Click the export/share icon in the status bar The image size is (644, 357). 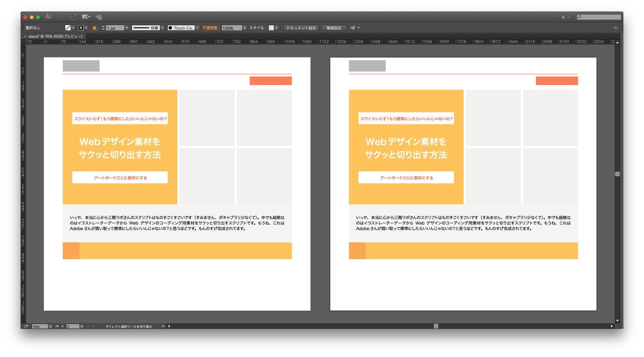(x=26, y=326)
